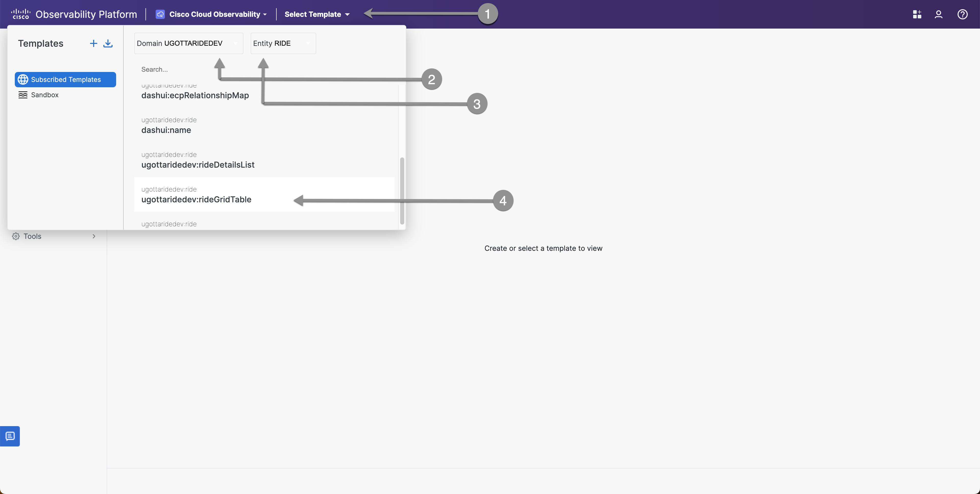980x494 pixels.
Task: Select the dashui:ecpRelationshipMap template
Action: (x=195, y=95)
